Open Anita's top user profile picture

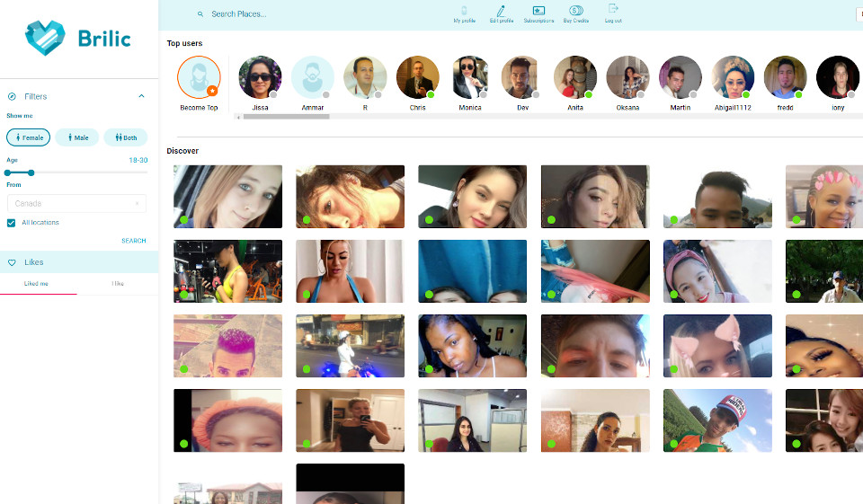[575, 77]
